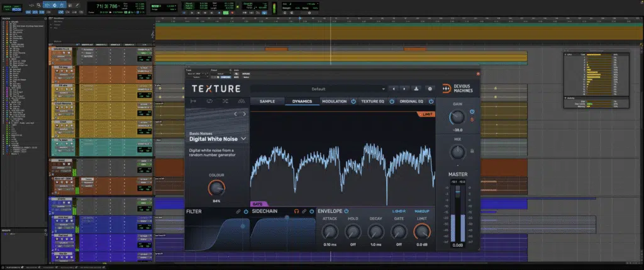Open Digital White Noise sample dropdown

pos(243,139)
